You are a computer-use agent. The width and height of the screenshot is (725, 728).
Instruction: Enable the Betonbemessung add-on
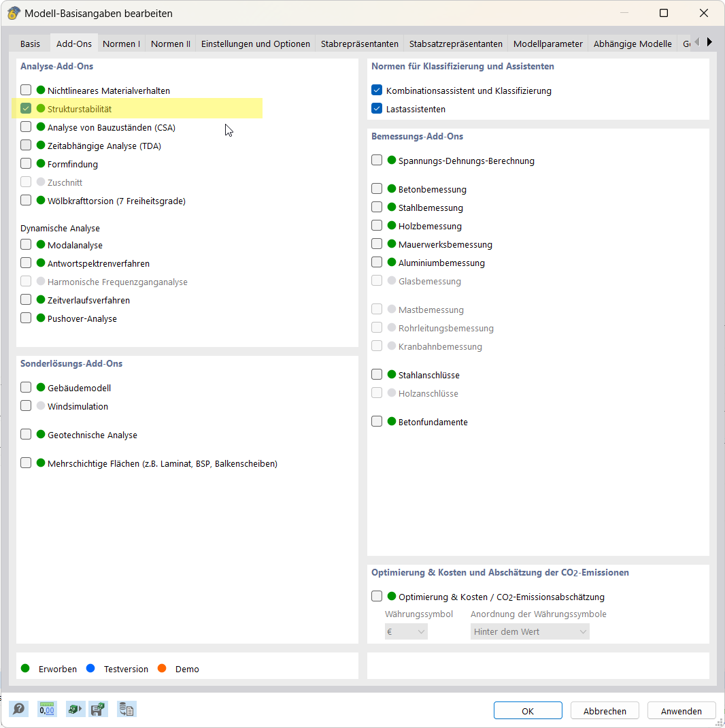click(x=377, y=188)
